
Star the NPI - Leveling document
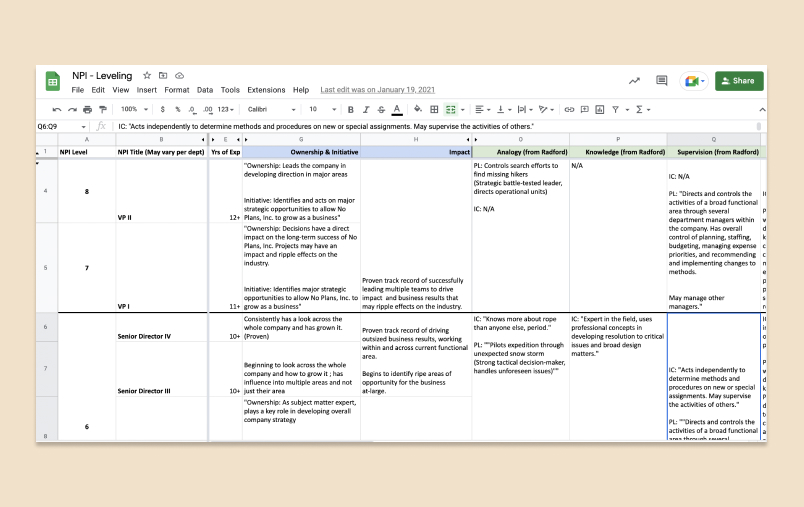147,75
